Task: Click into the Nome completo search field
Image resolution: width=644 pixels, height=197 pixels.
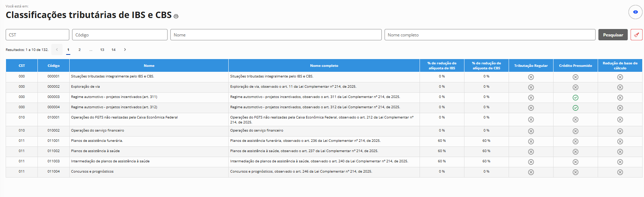Action: click(490, 35)
